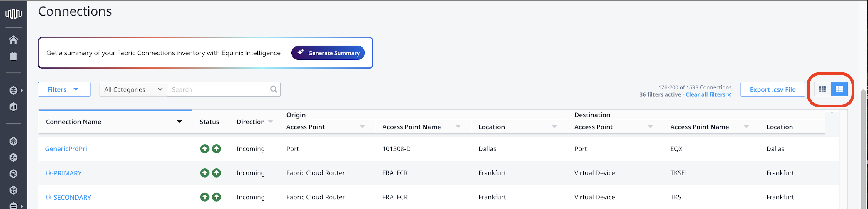The width and height of the screenshot is (868, 209).
Task: Click the search magnifier icon
Action: coord(274,89)
